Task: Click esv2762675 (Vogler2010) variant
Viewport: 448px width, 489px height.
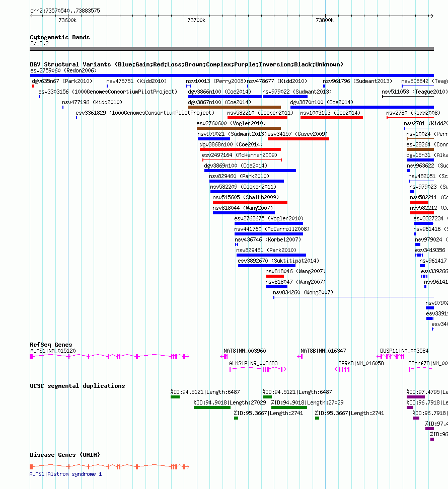Action: pos(269,224)
